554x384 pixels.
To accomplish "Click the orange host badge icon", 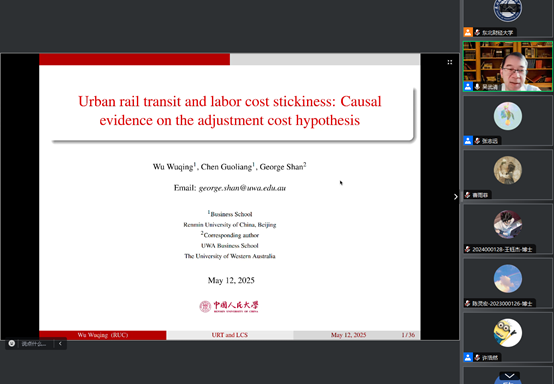I will [468, 32].
